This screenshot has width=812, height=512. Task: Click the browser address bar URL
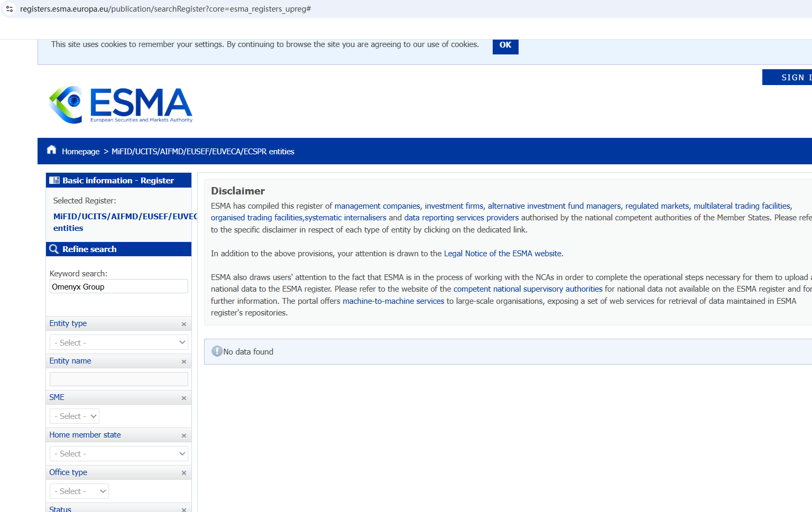[165, 9]
